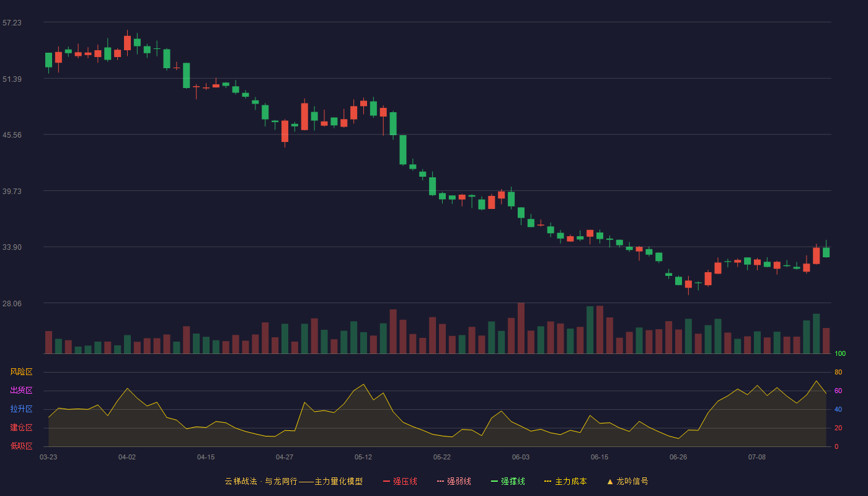Toggle the 主力成本 legend entry

pos(565,481)
